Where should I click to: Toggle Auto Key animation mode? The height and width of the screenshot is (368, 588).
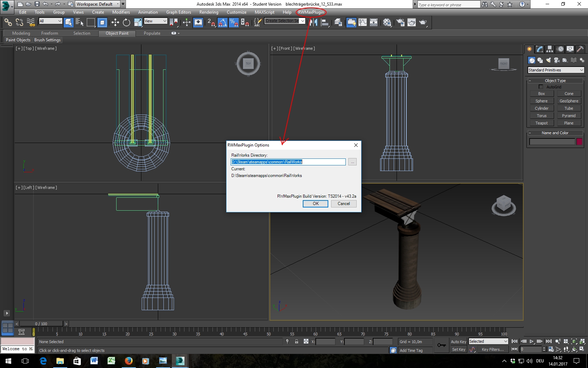click(458, 342)
